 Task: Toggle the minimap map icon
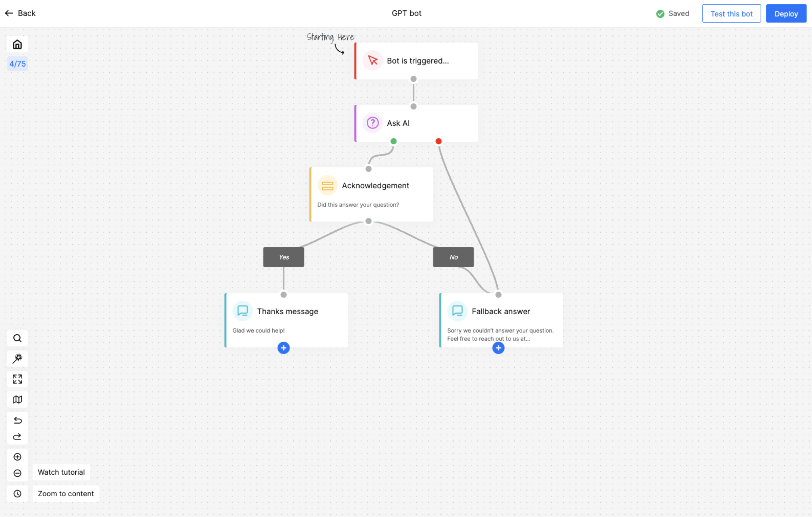tap(17, 400)
